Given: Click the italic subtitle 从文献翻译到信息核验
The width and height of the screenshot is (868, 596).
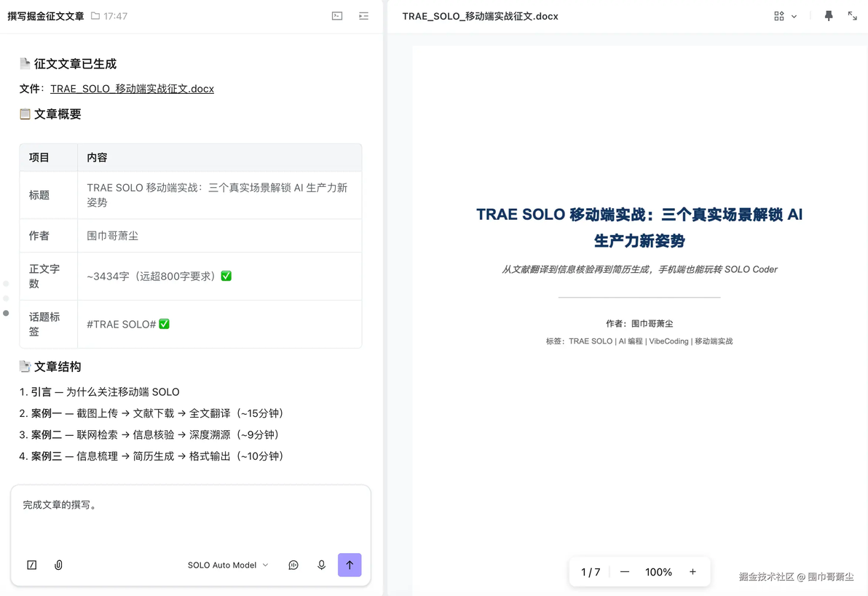Looking at the screenshot, I should click(639, 269).
